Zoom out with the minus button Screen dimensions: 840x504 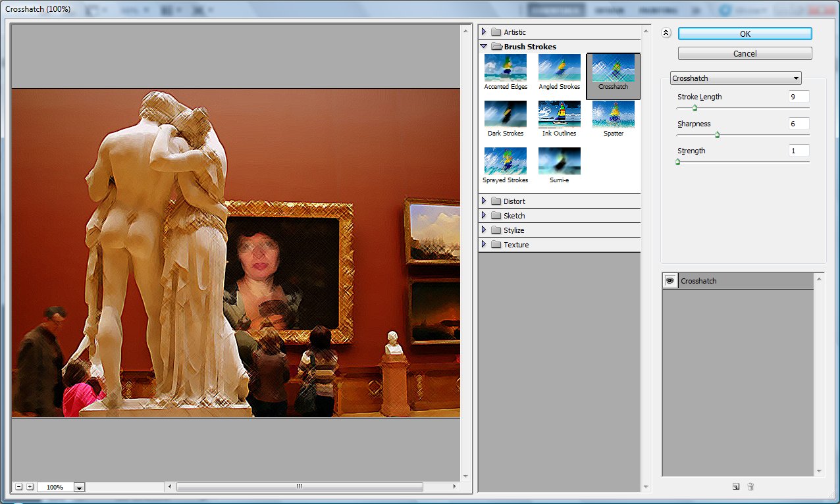point(19,487)
